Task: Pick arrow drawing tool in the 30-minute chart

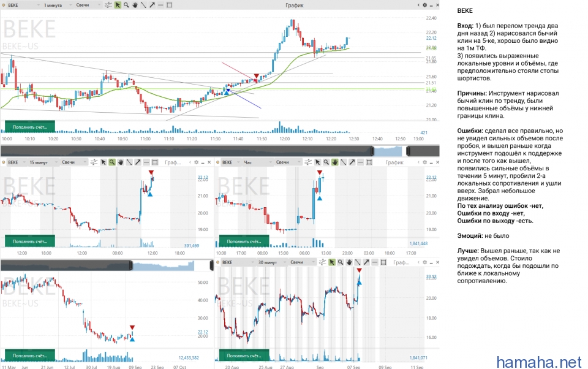Action: (x=366, y=262)
